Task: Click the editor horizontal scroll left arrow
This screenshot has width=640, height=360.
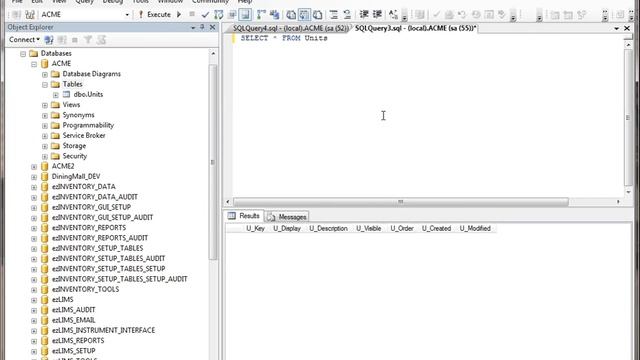Action: tap(228, 202)
